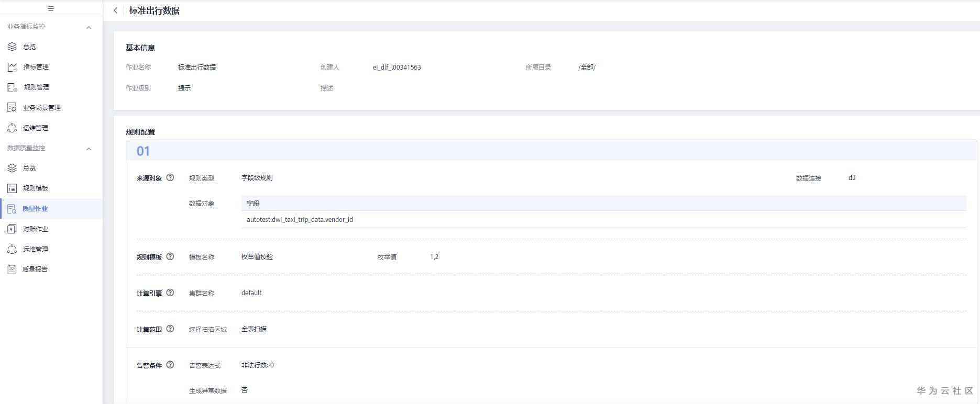Click the 字段 column header

(x=253, y=204)
